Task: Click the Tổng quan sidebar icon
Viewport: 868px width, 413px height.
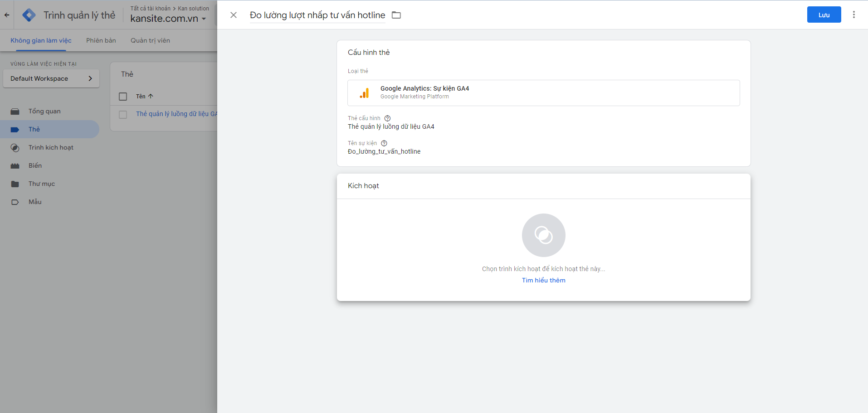Action: (x=15, y=112)
